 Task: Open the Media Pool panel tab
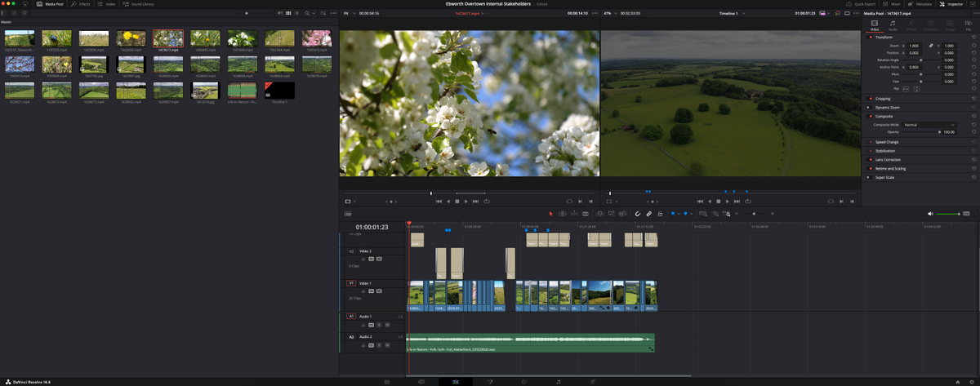50,4
